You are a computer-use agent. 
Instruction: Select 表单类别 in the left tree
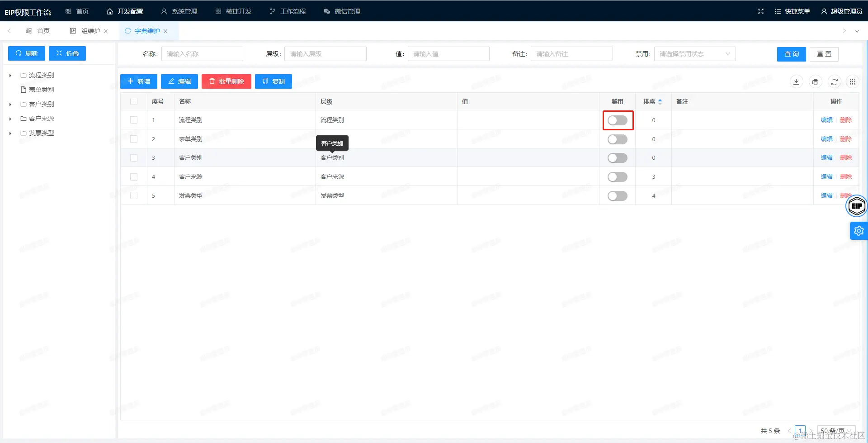[x=42, y=90]
